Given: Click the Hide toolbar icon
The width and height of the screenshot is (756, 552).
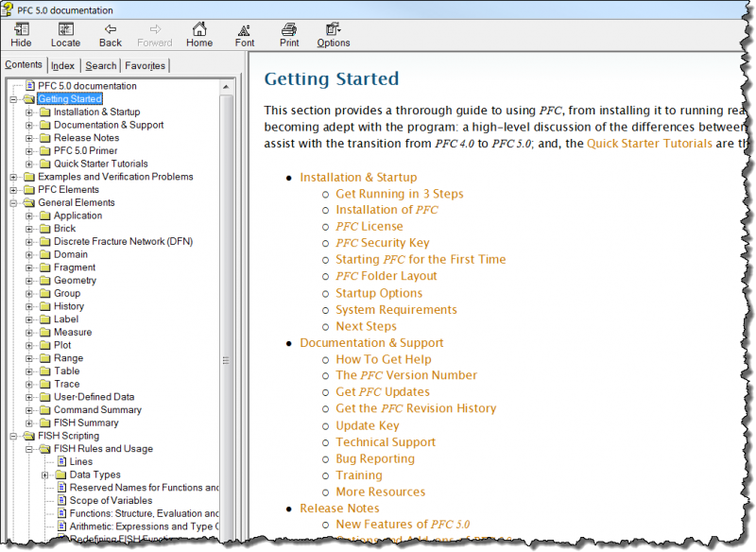Looking at the screenshot, I should [x=21, y=35].
